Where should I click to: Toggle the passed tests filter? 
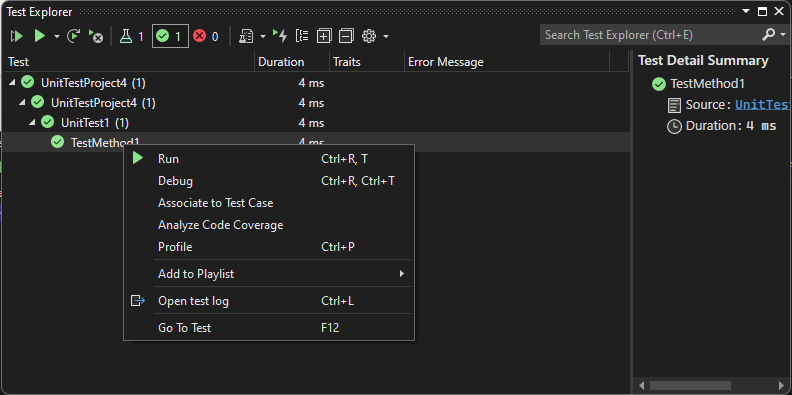coord(170,36)
